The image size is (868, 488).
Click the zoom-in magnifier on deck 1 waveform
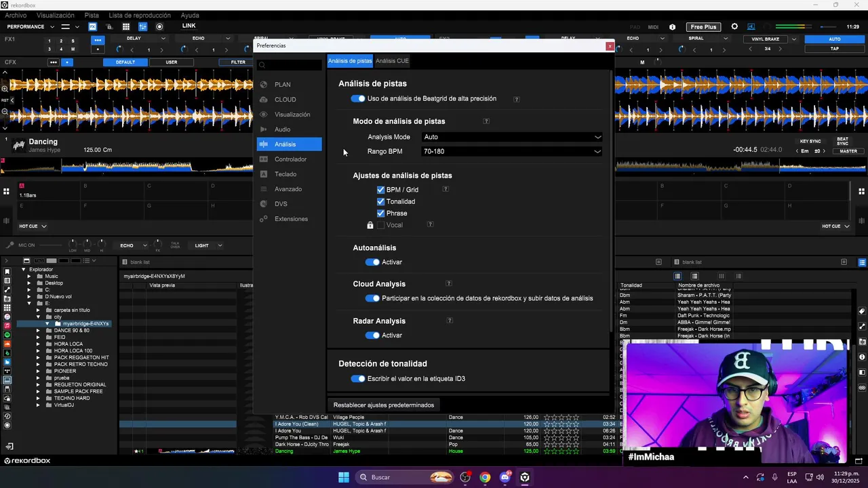click(x=5, y=89)
